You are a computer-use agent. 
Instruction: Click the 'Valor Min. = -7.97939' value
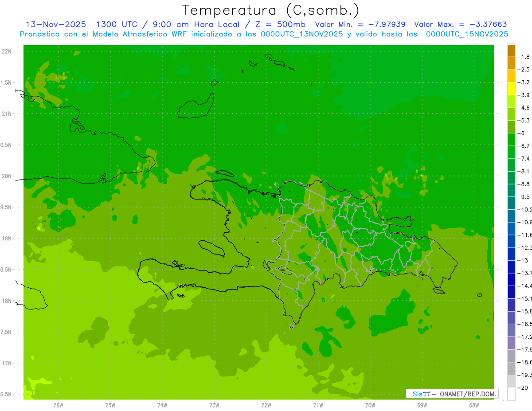[x=360, y=25]
